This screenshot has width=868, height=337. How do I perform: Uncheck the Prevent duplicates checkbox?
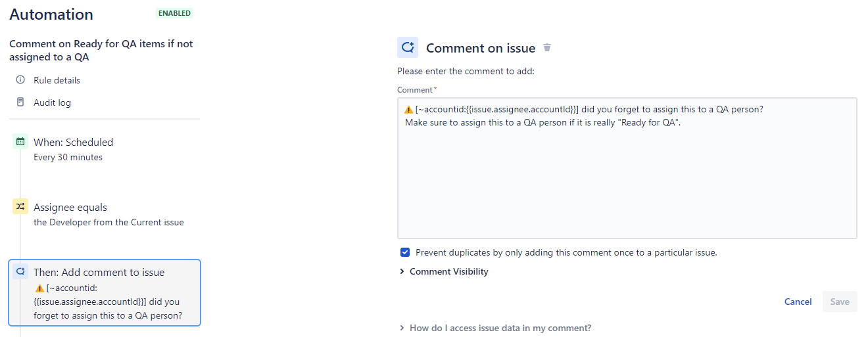coord(405,252)
